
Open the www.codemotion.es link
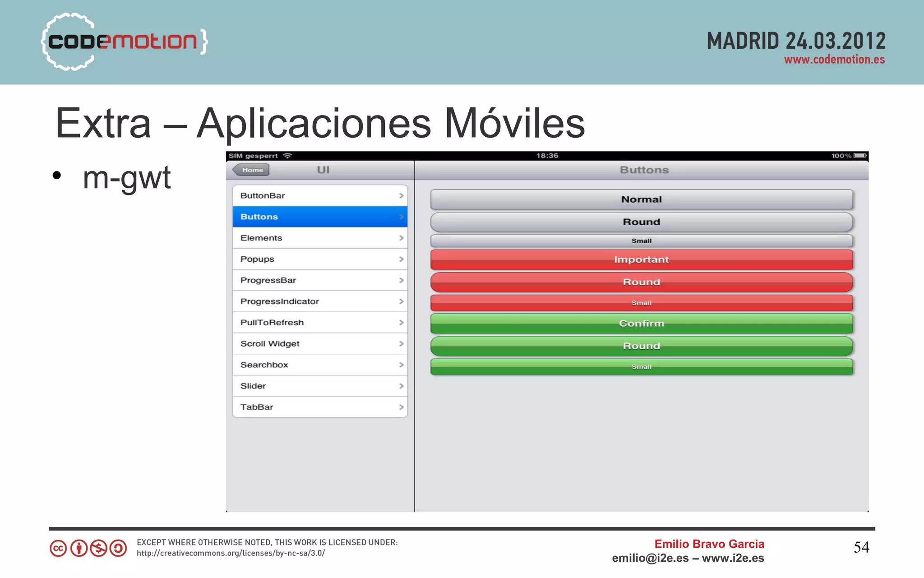(x=834, y=60)
